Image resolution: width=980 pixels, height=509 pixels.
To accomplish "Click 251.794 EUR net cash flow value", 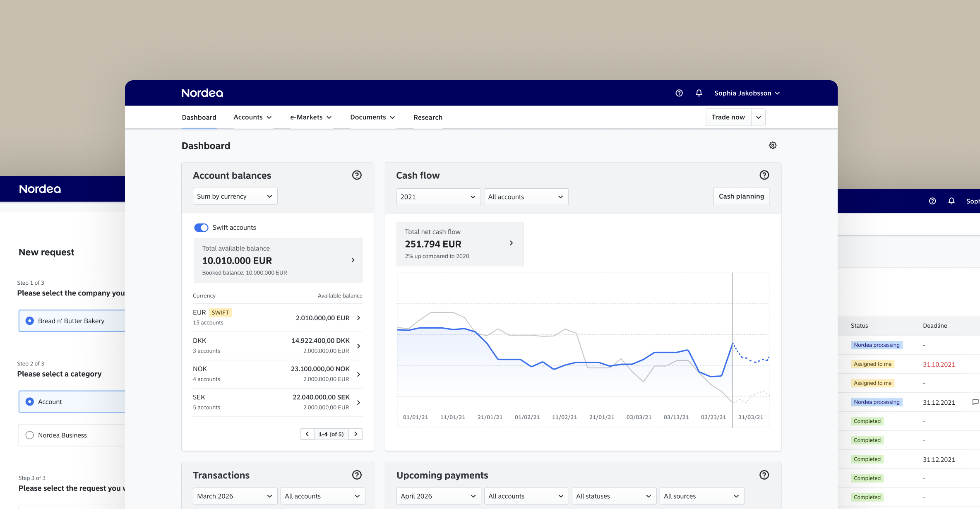I will (433, 244).
